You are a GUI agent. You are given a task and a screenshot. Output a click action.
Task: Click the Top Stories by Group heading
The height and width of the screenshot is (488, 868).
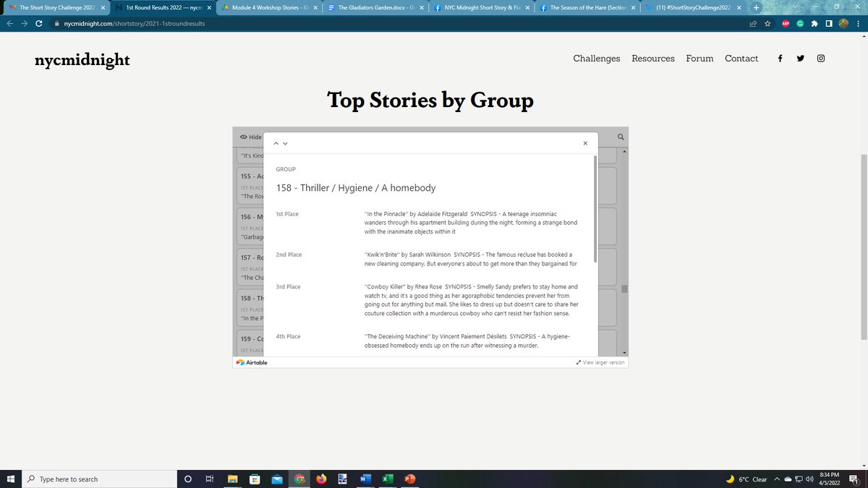click(x=430, y=100)
